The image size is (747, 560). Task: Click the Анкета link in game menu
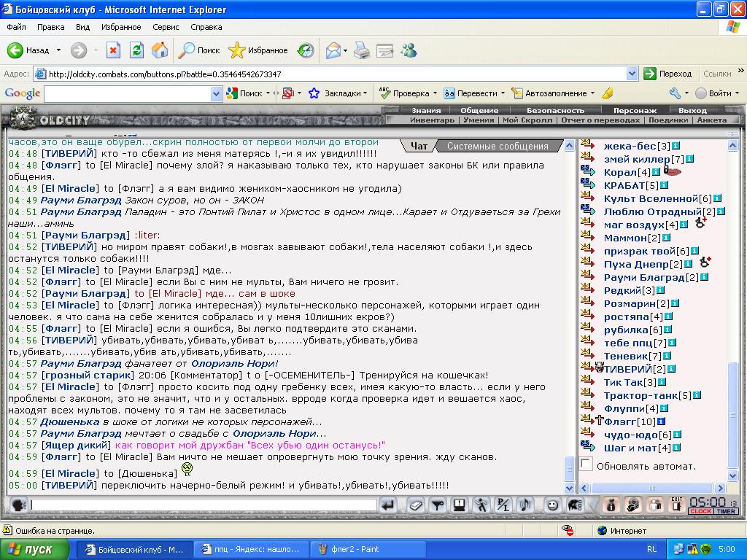click(x=712, y=120)
